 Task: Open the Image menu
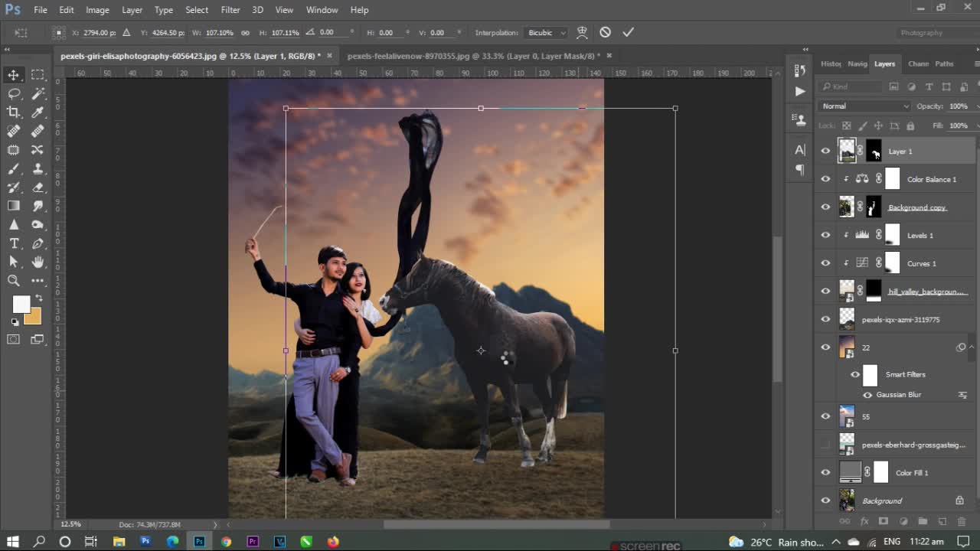coord(97,10)
